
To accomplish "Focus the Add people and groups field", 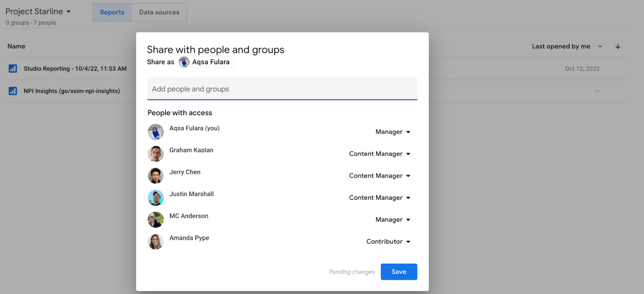I will 282,89.
